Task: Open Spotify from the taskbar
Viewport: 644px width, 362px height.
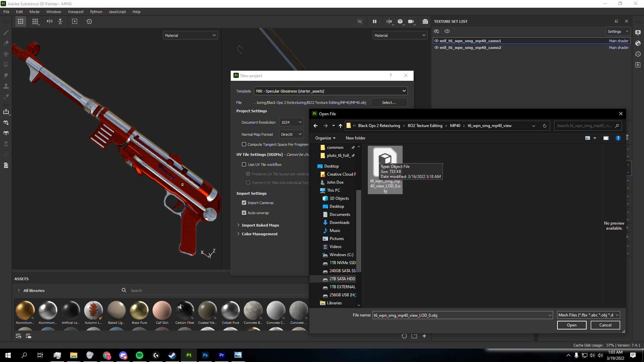Action: pyautogui.click(x=140, y=355)
